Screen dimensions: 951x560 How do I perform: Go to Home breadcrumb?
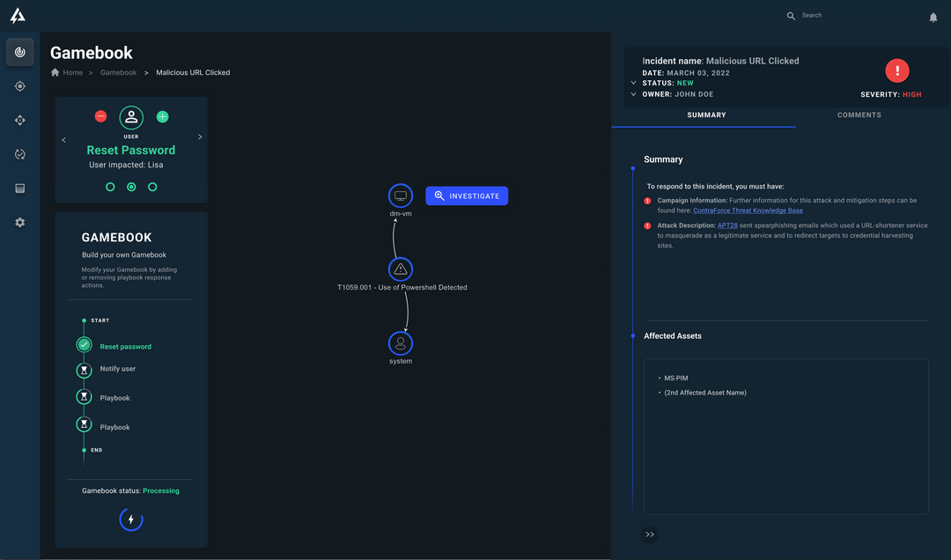[x=73, y=72]
